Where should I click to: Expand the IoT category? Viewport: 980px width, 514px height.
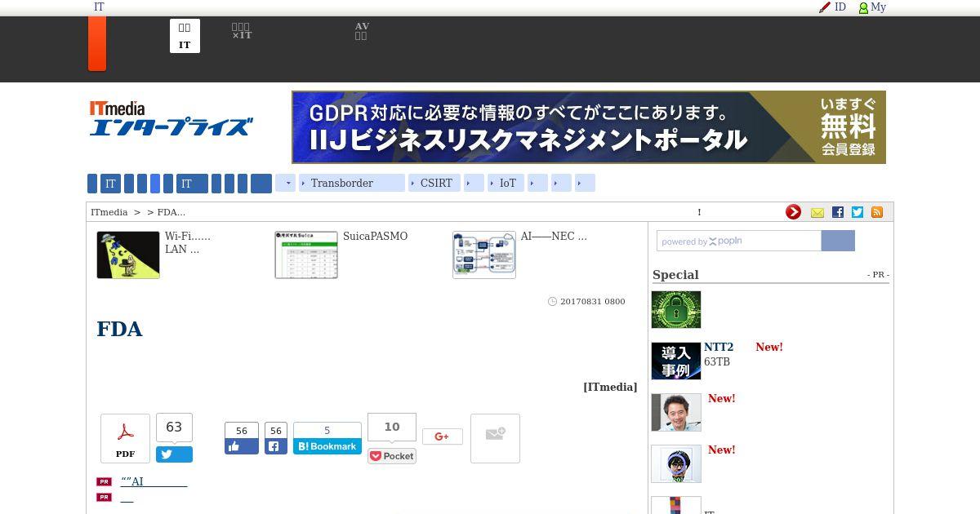point(506,184)
